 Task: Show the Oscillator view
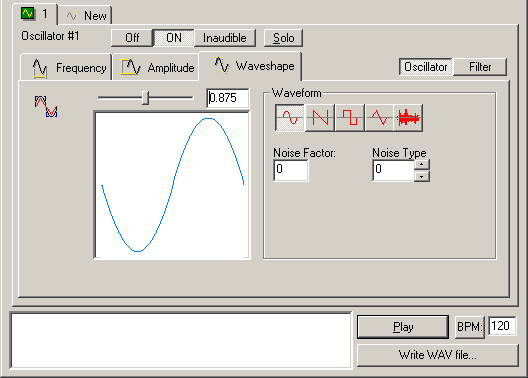(x=426, y=67)
